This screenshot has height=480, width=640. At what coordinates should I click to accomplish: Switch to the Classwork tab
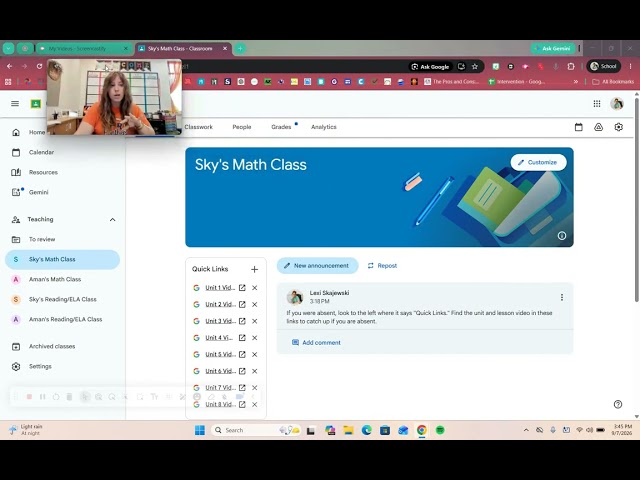pos(198,127)
